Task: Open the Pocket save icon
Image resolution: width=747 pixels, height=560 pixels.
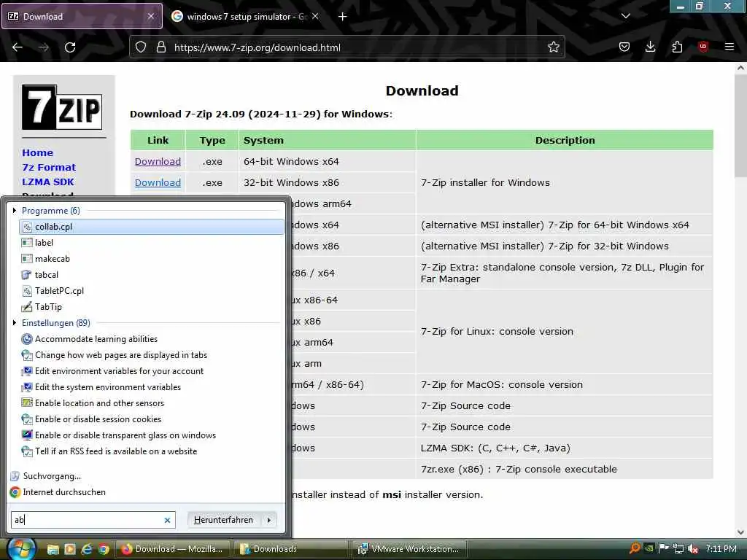Action: pos(624,47)
